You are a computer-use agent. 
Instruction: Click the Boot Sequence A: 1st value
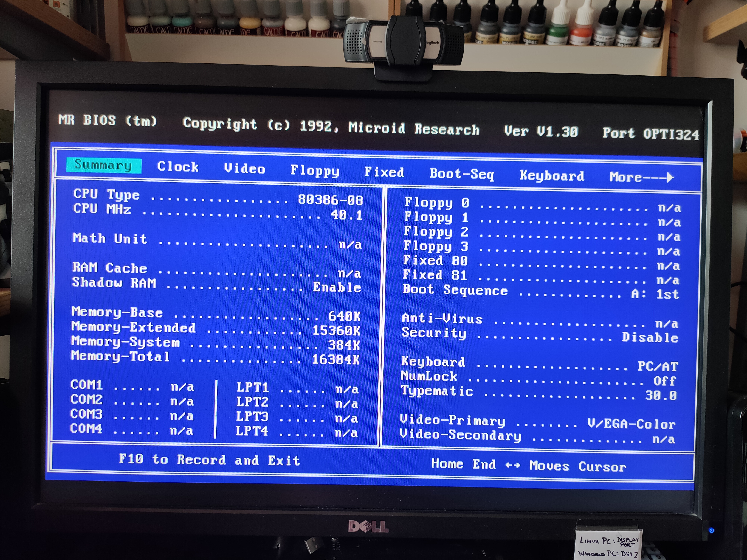[x=655, y=294]
